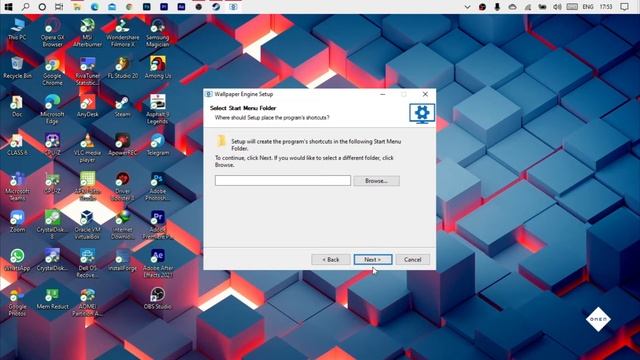The image size is (640, 360).
Task: Open the volume control in system tray
Action: (x=557, y=7)
